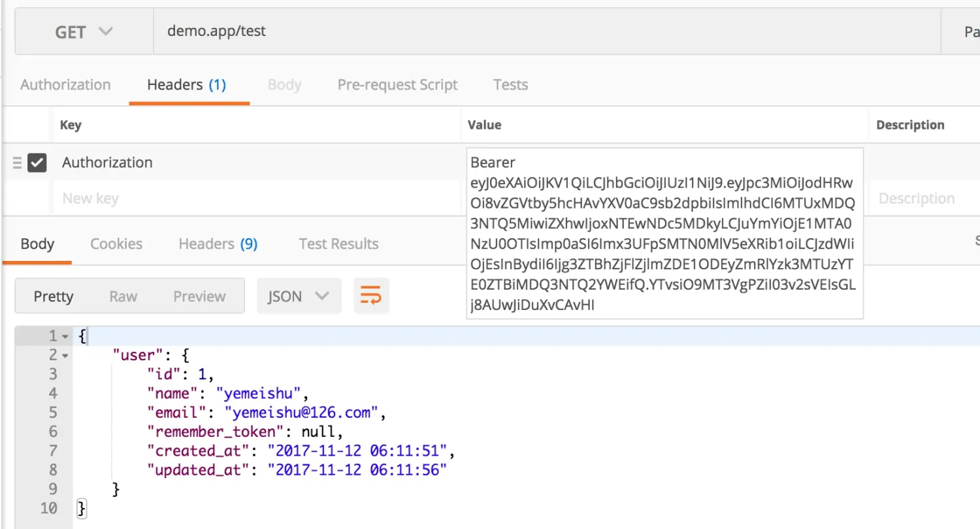980x529 pixels.
Task: Click the "2017-11-12 06:11:56" updated_at value
Action: click(x=357, y=469)
